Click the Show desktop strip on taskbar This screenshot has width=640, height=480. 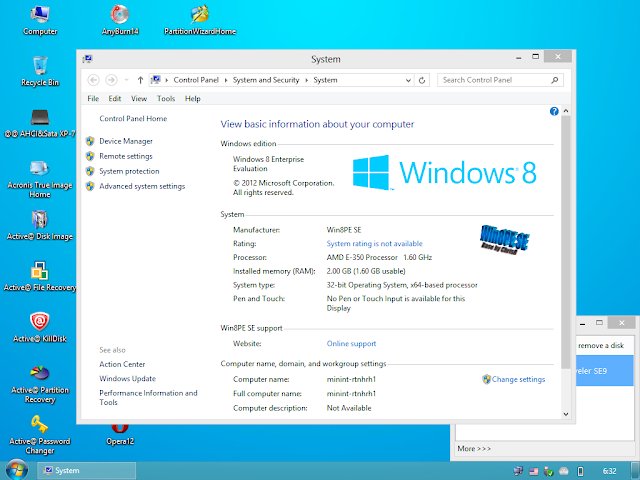tap(636, 471)
